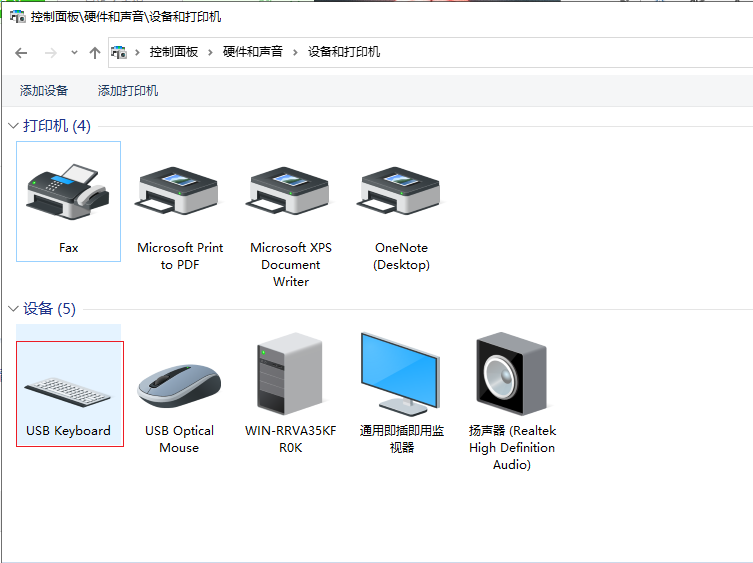
Task: Click the up one level arrow
Action: click(95, 53)
